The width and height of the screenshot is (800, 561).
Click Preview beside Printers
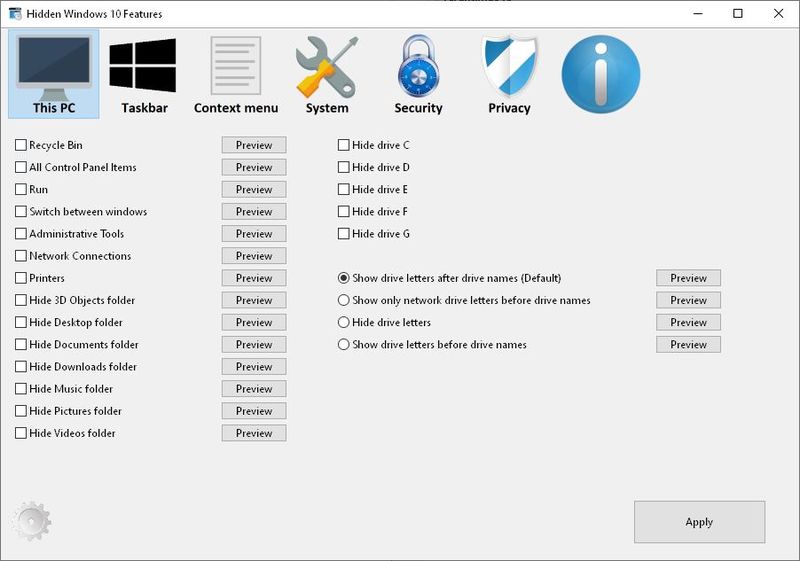tap(254, 278)
